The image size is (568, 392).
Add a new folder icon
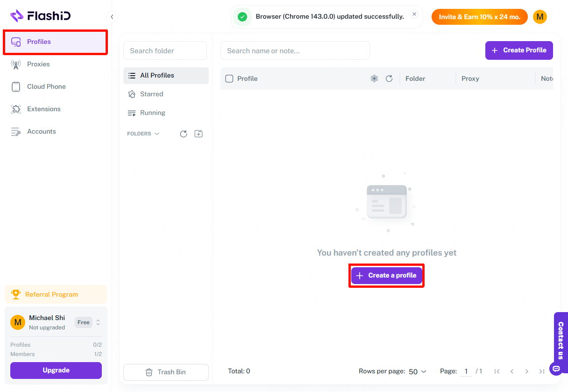click(199, 134)
